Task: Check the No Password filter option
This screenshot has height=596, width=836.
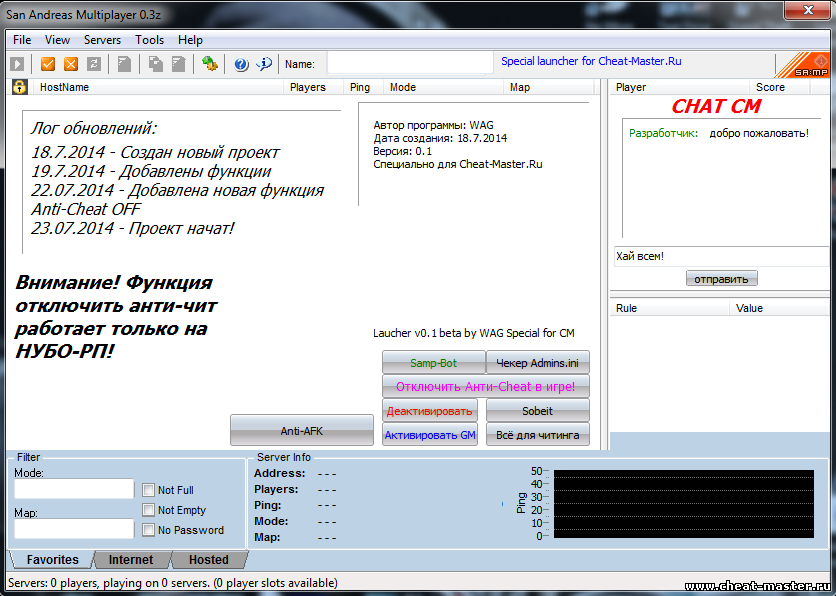Action: 148,530
